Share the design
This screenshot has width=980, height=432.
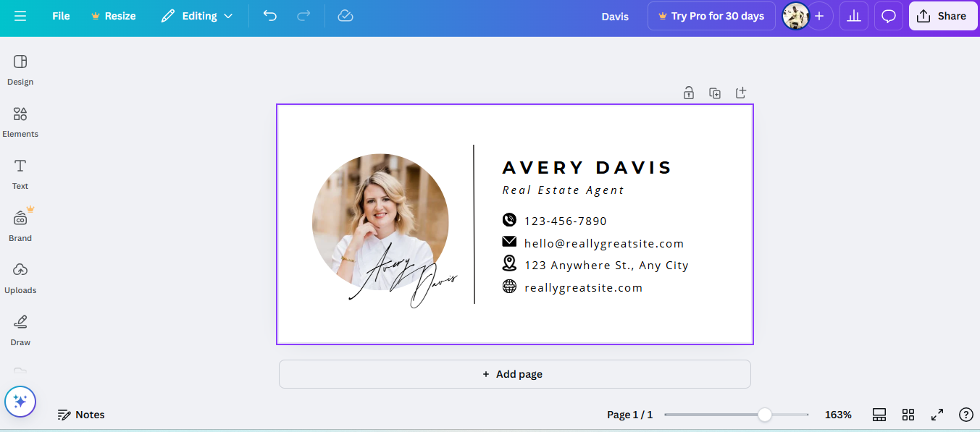(x=942, y=16)
